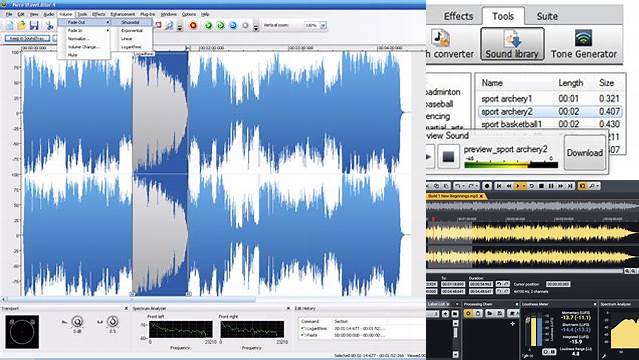Click the Open folder icon in Nero toolbar
The height and width of the screenshot is (360, 639).
21,25
